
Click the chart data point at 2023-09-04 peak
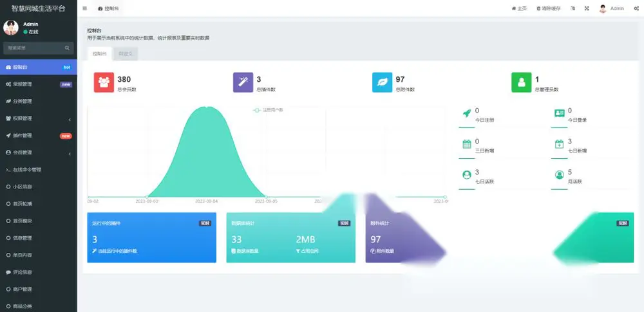[x=207, y=107]
